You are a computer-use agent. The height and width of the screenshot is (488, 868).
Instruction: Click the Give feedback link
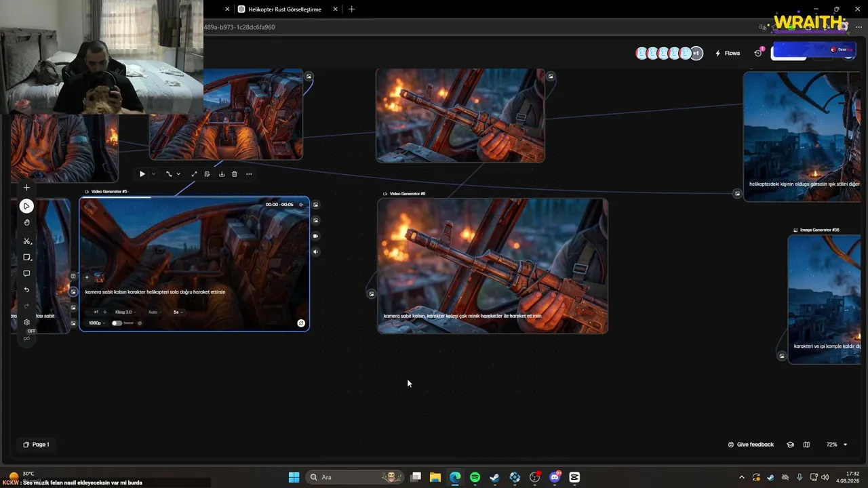[x=751, y=445]
